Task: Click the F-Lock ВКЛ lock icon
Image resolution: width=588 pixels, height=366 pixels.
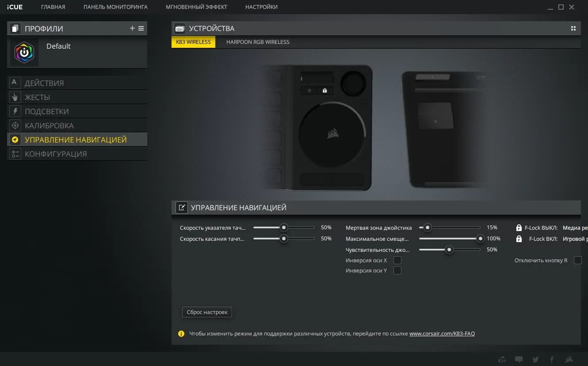Action: pyautogui.click(x=519, y=239)
